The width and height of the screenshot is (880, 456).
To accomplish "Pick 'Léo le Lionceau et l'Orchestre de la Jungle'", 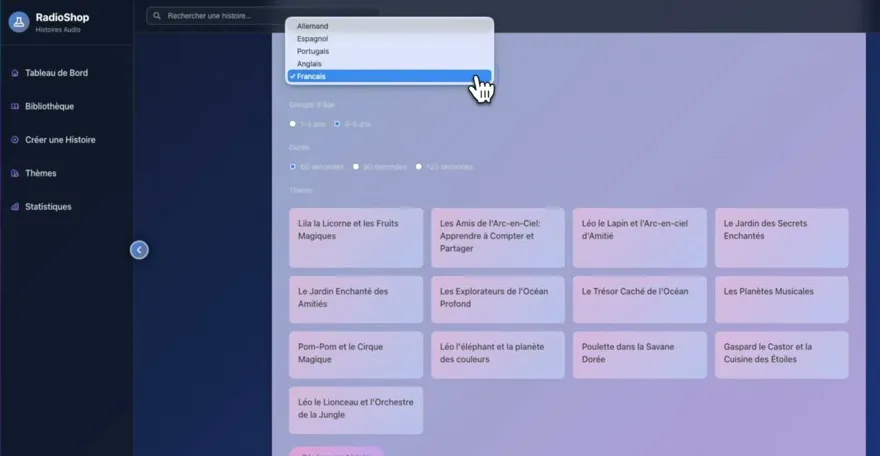I will [x=356, y=410].
